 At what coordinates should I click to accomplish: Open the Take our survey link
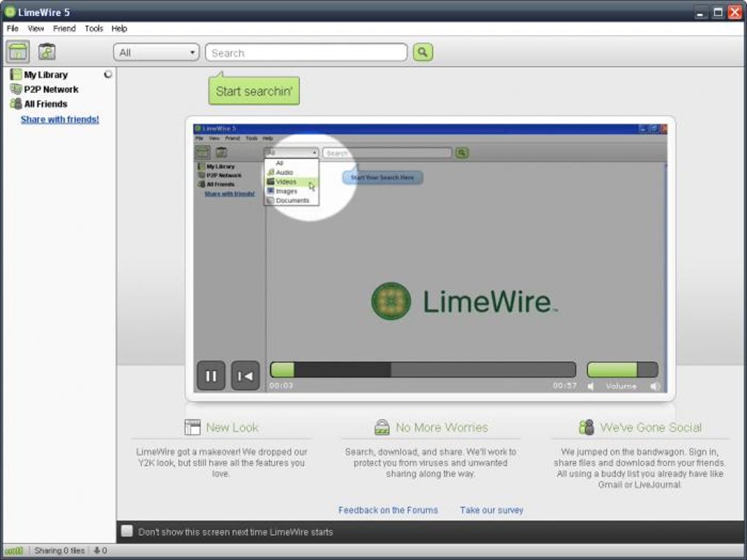[x=491, y=510]
